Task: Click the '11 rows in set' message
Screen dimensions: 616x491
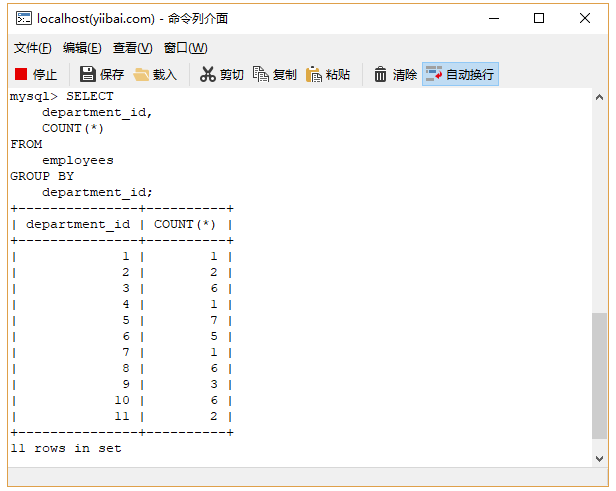Action: [x=66, y=448]
